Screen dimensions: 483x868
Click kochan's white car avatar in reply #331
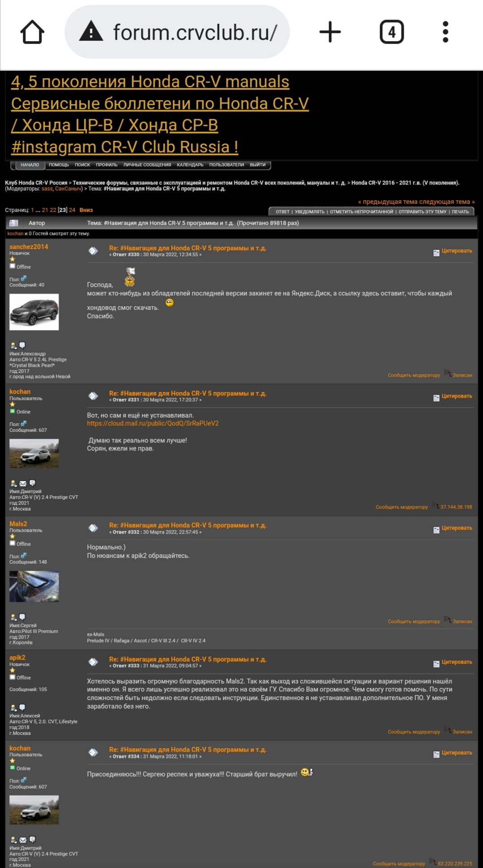coord(34,454)
